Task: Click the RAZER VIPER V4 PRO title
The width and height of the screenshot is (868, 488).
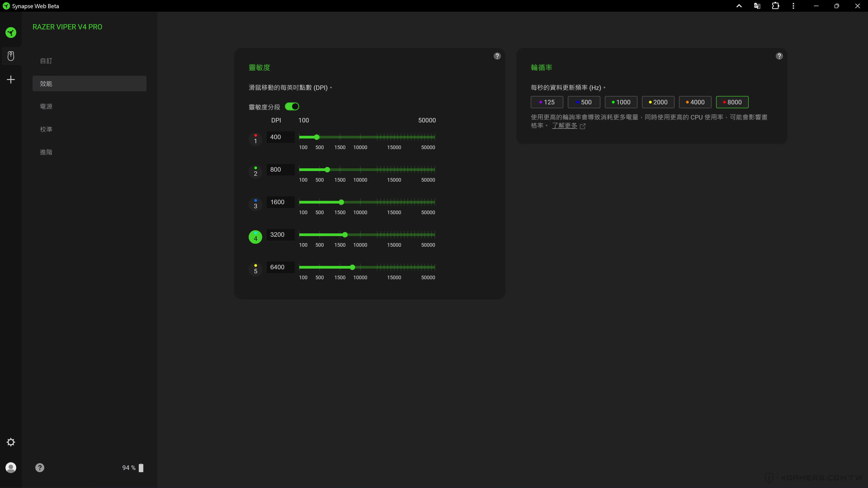Action: click(x=67, y=27)
